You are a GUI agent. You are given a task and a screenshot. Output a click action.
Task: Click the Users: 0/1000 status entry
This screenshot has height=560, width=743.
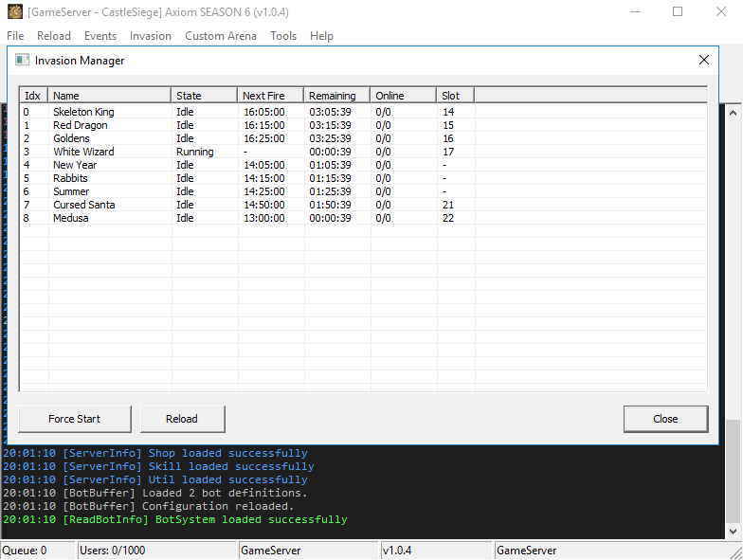pos(157,551)
